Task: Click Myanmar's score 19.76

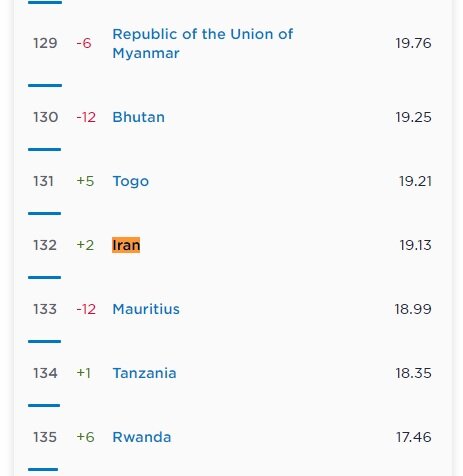Action: tap(413, 43)
